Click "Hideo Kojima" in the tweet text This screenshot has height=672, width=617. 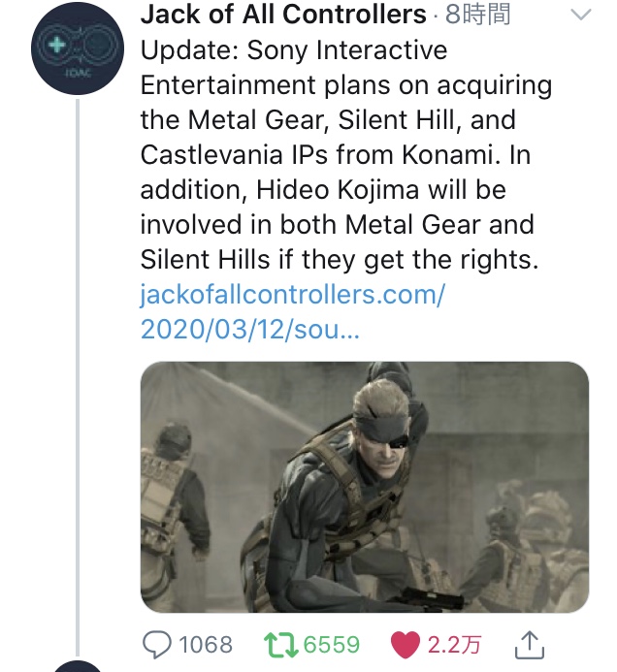pos(327,190)
